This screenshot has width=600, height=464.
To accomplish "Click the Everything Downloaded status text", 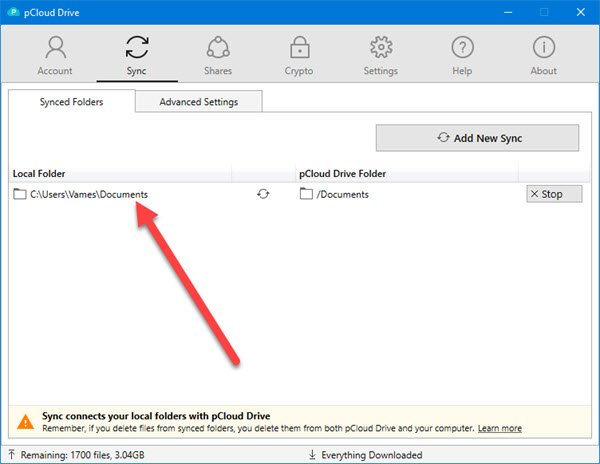I will 372,455.
